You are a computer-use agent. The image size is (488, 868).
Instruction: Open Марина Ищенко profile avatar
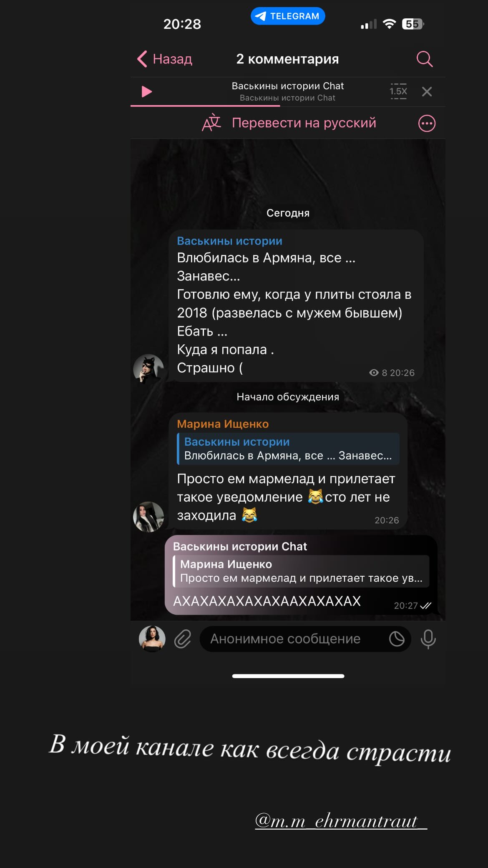click(148, 517)
